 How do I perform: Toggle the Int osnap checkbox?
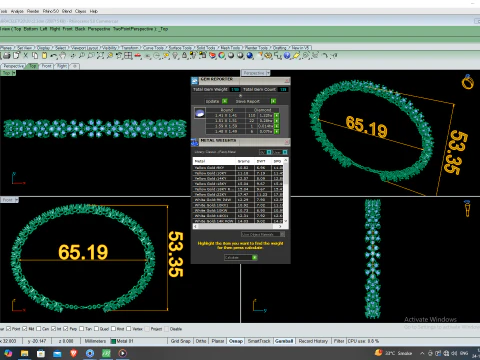click(x=53, y=329)
